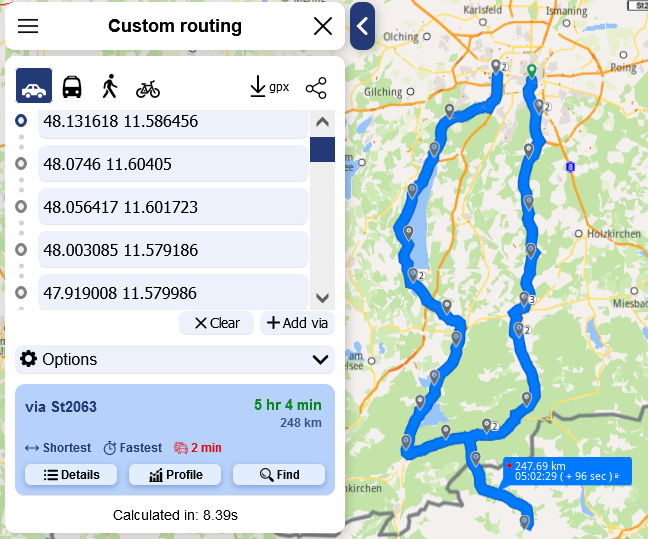Select public transport bus mode
Screen dimensions: 648x539
click(72, 87)
